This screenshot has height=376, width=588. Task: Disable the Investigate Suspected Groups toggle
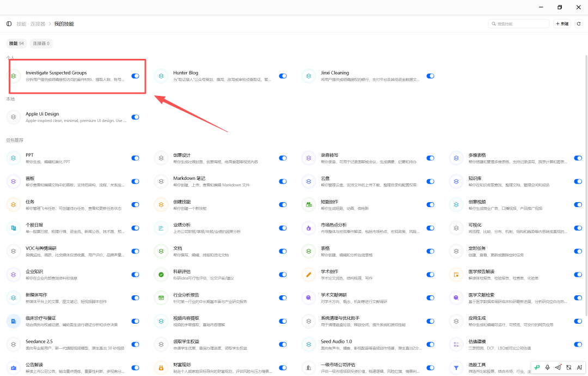(x=136, y=76)
